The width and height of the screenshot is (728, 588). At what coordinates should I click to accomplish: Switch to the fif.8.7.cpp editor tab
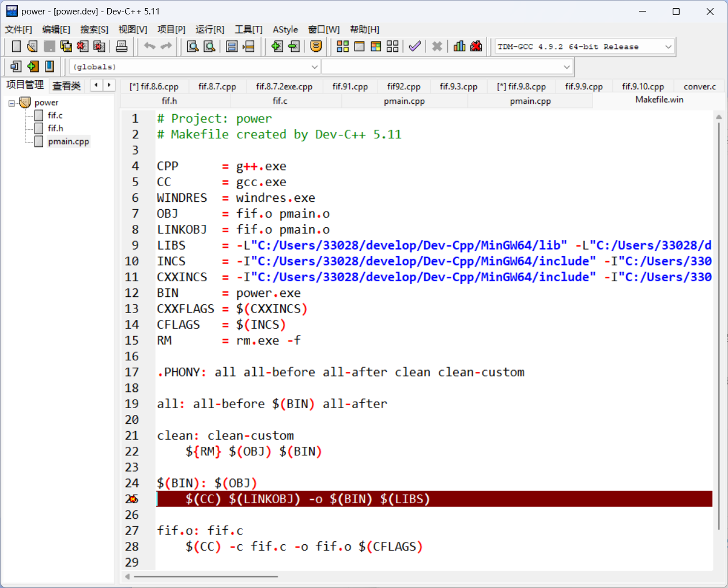point(217,86)
